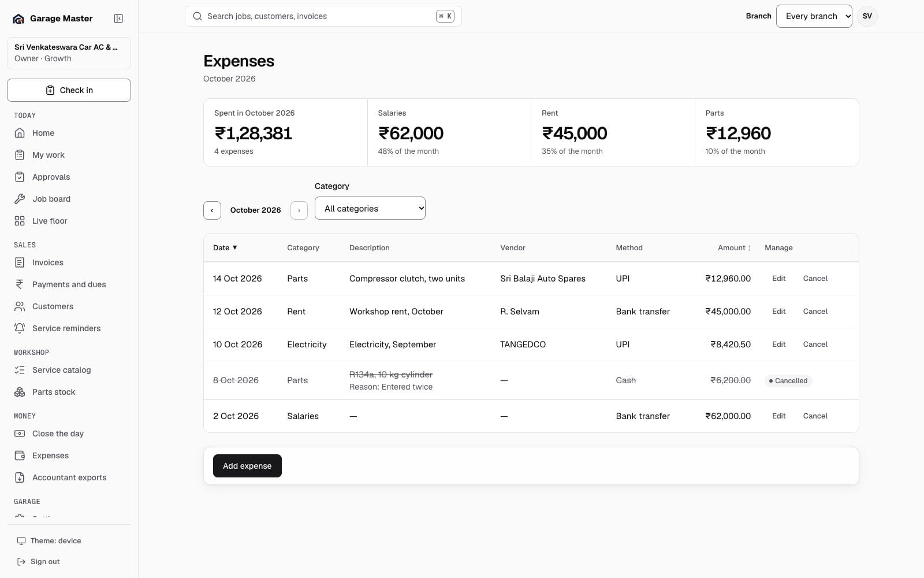Click the Service reminders bell icon
This screenshot has height=578, width=924.
click(x=20, y=328)
